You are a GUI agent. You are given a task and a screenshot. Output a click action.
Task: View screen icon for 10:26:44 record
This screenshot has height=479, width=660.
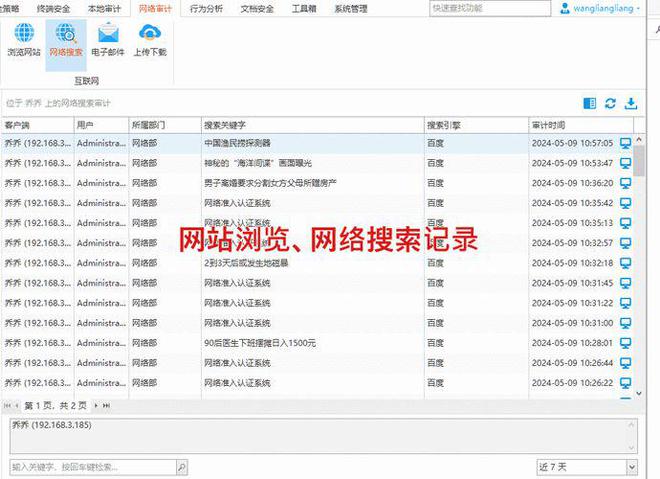(x=625, y=363)
